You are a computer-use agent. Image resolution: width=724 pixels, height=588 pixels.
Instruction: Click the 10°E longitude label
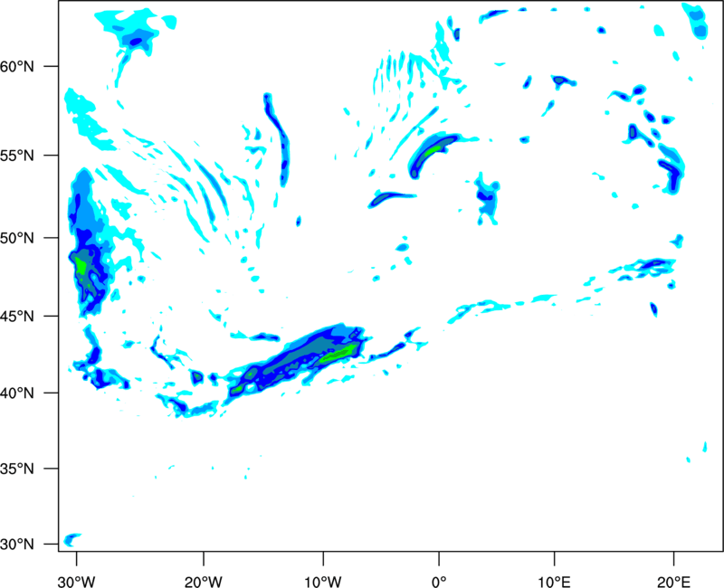tap(554, 582)
